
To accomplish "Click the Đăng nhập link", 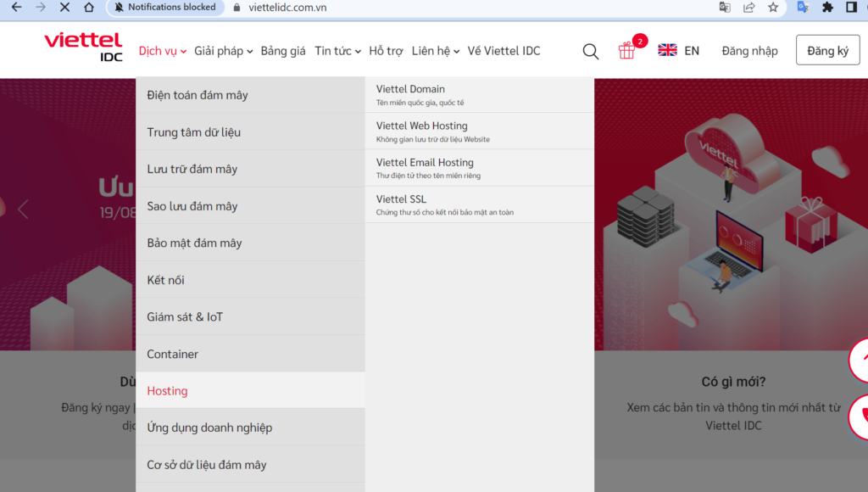I will point(749,50).
